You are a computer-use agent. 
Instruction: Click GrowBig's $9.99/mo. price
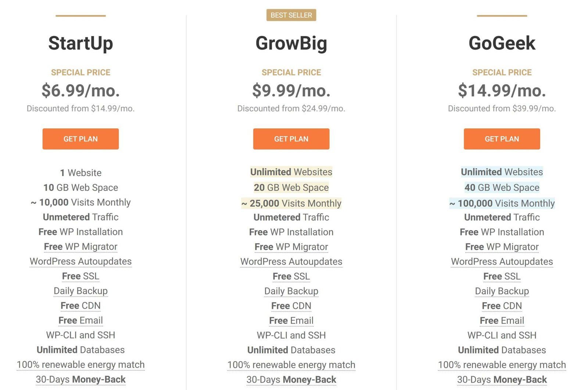[x=291, y=90]
